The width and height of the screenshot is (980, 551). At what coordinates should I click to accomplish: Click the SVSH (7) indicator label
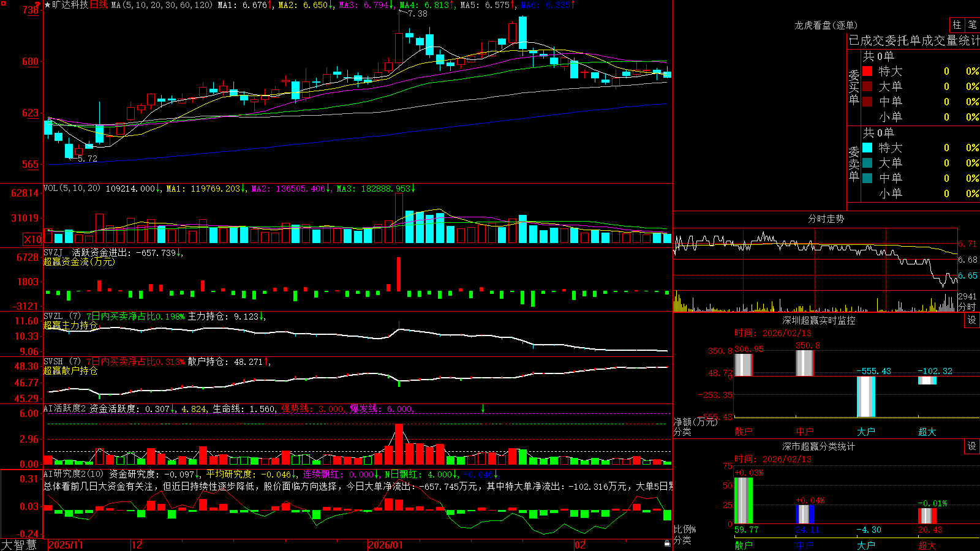tap(62, 361)
